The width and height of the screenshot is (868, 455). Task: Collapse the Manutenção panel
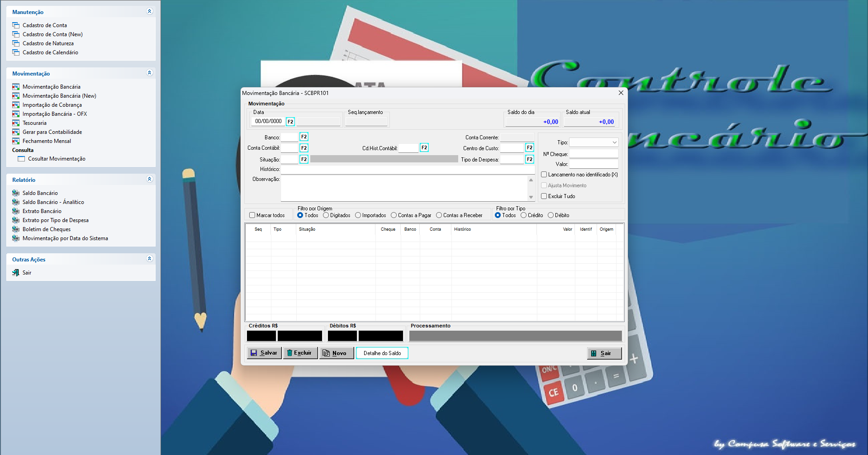coord(150,11)
